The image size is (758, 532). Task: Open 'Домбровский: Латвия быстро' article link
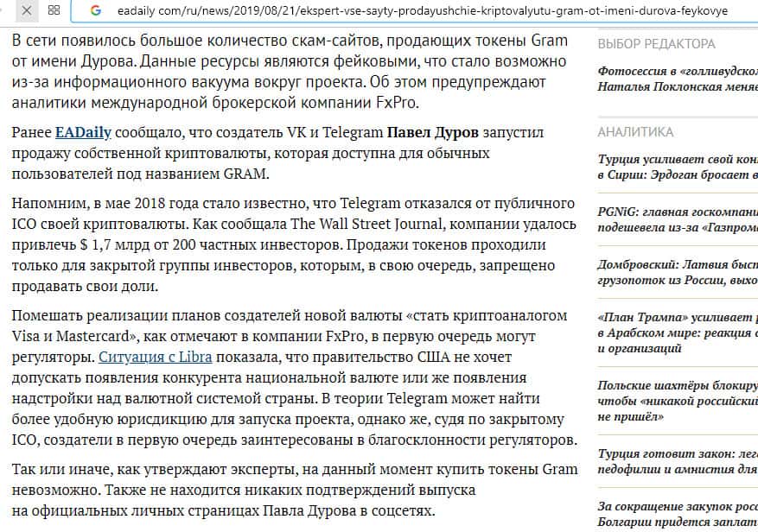tap(678, 272)
